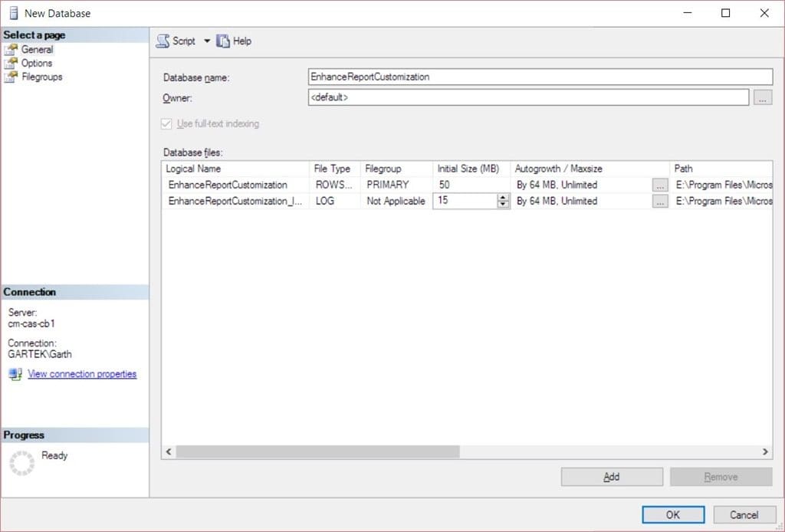Select the EnhanceReportCustomization logical name cell
This screenshot has height=532, width=785.
[235, 185]
